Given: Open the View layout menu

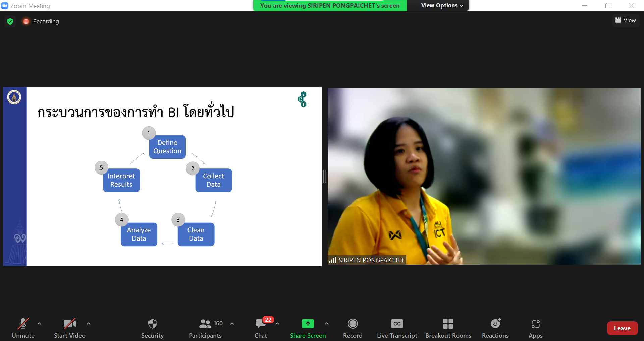Looking at the screenshot, I should pos(626,20).
